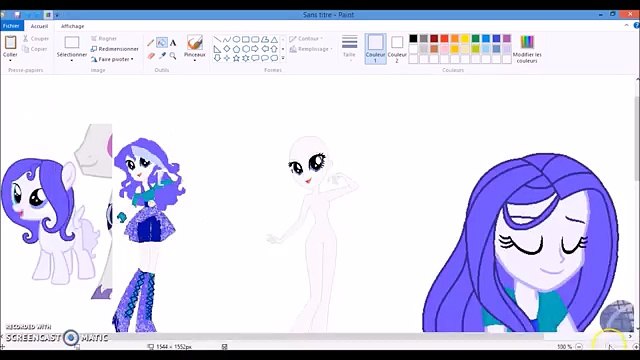This screenshot has height=360, width=640.
Task: Click the zoom out minus button
Action: click(579, 347)
